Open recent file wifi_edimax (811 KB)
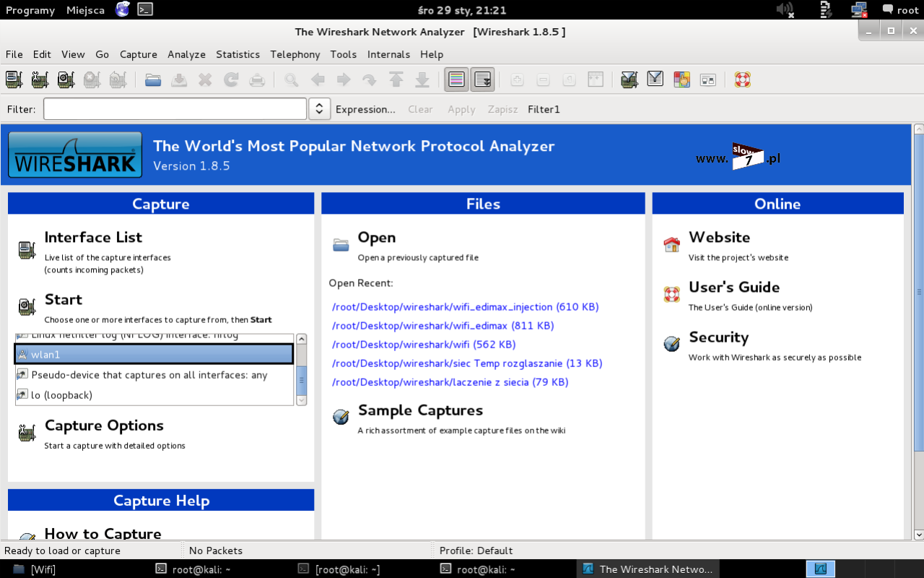This screenshot has height=578, width=924. (x=443, y=325)
